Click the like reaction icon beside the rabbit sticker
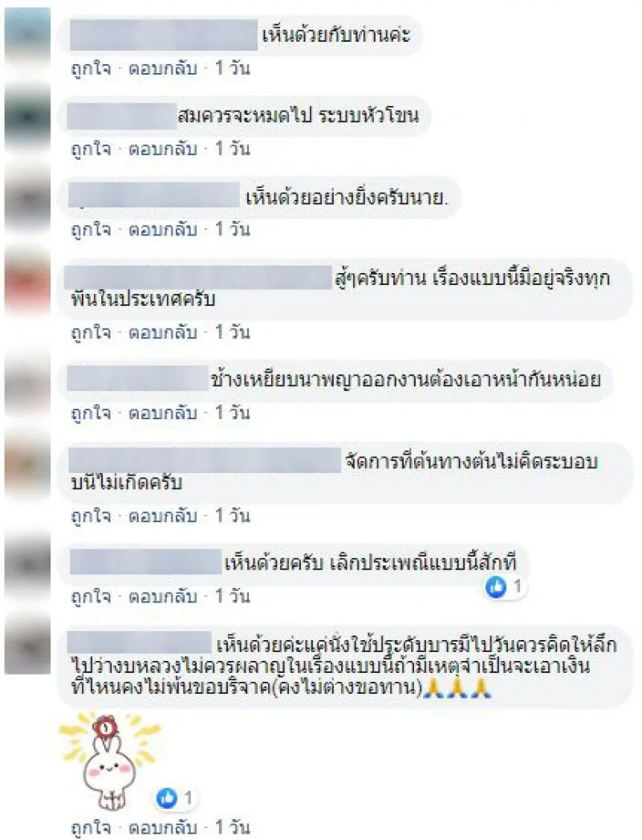The image size is (642, 840). (167, 799)
